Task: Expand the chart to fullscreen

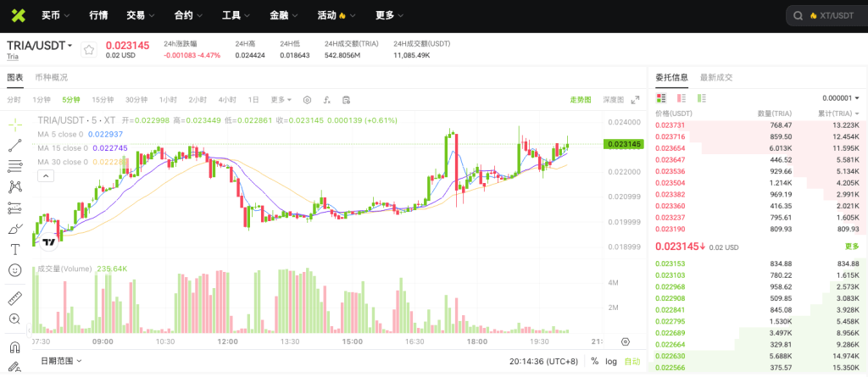Action: click(635, 100)
